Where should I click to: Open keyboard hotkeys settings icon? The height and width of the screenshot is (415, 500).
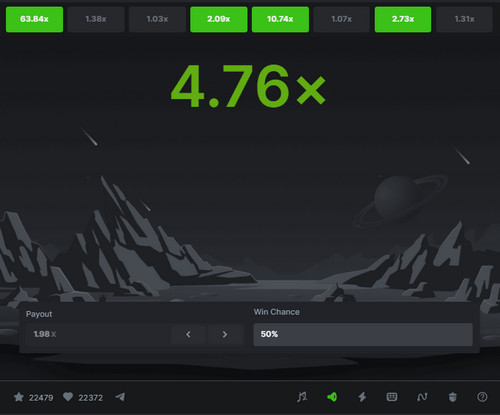(392, 397)
